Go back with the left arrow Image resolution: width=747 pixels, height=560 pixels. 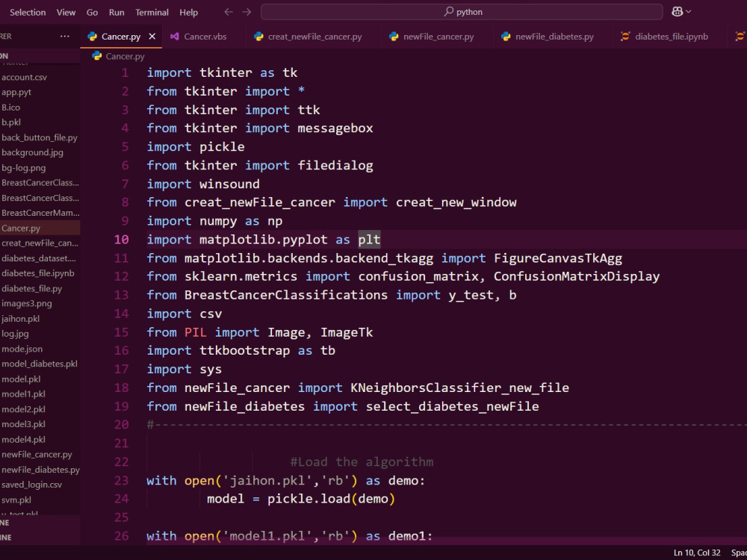click(229, 12)
